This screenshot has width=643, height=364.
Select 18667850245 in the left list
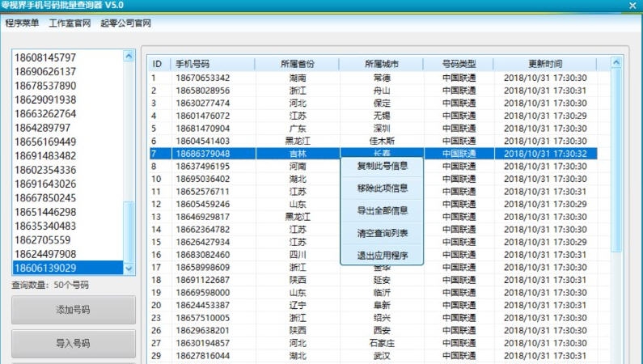coord(68,198)
